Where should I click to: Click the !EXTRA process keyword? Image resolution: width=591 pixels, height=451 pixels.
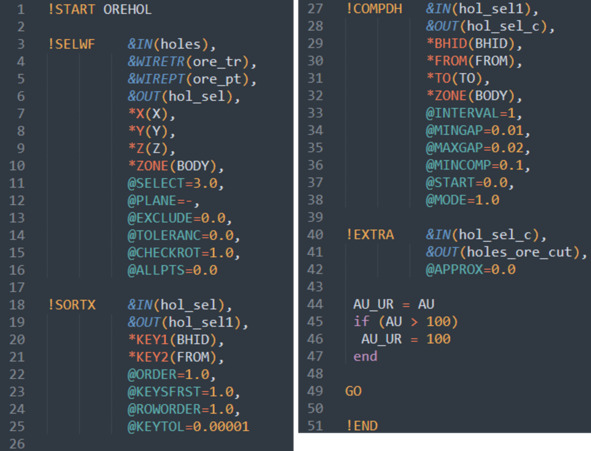[370, 235]
